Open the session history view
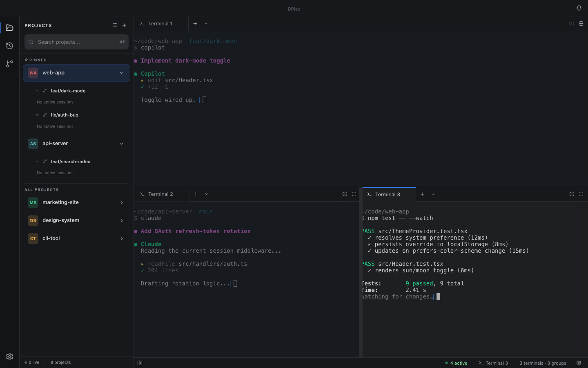The height and width of the screenshot is (368, 588). click(10, 46)
